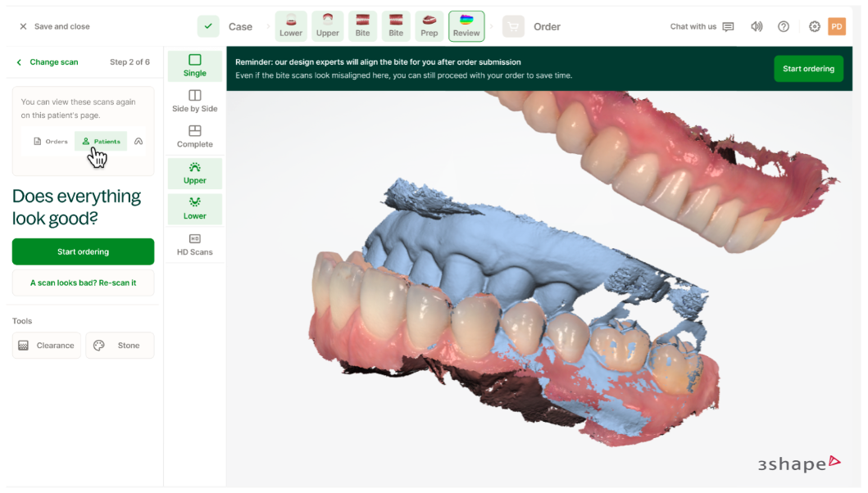Open the Prep scan step
This screenshot has width=868, height=493.
point(429,26)
